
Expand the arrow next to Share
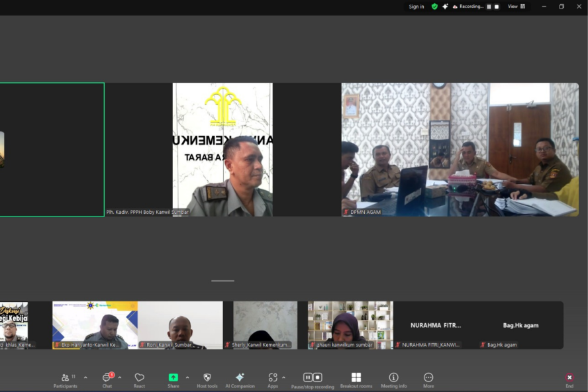(187, 377)
